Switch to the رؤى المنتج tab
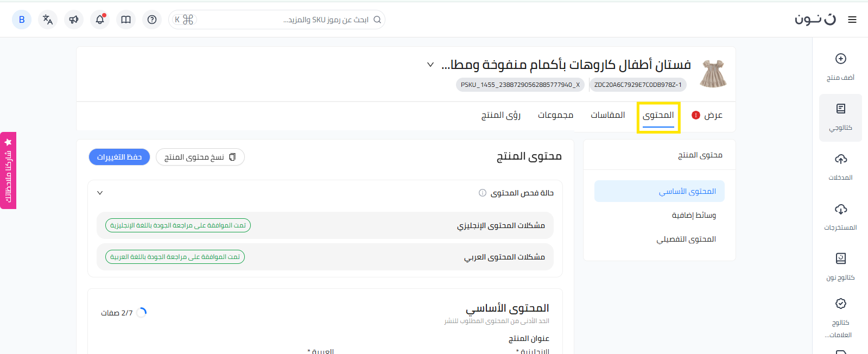This screenshot has height=354, width=868. click(x=500, y=115)
